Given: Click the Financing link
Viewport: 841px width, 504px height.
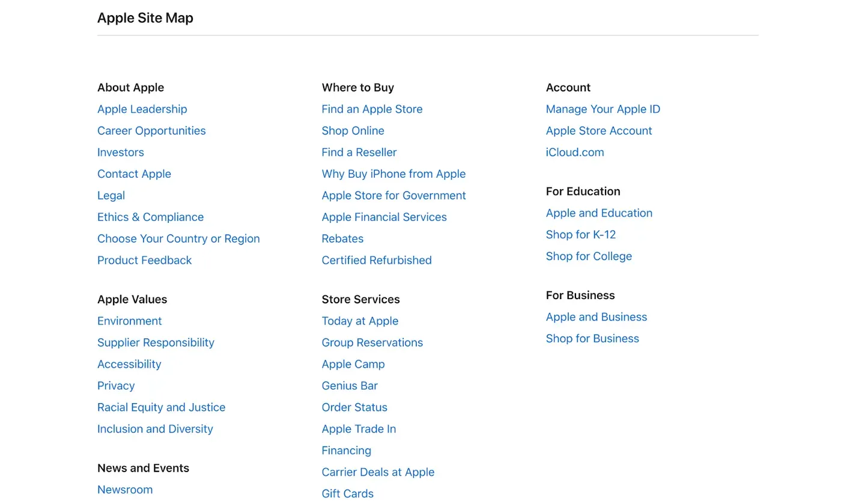Looking at the screenshot, I should tap(346, 451).
